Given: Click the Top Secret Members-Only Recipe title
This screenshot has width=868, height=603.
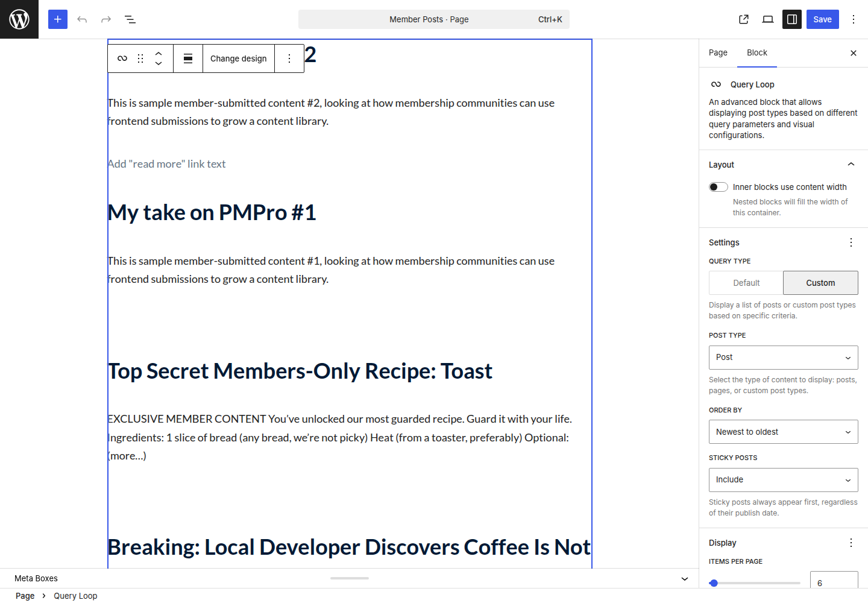Looking at the screenshot, I should coord(300,371).
